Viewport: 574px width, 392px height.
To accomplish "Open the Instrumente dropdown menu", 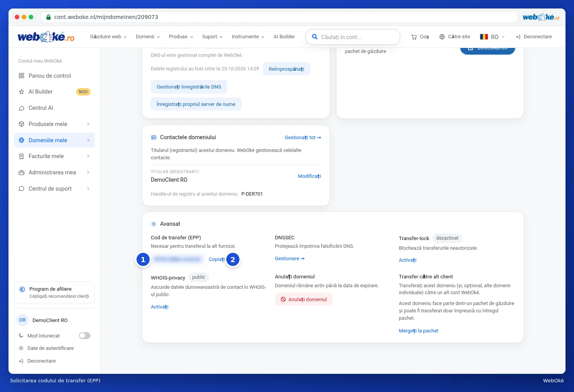I will 248,37.
